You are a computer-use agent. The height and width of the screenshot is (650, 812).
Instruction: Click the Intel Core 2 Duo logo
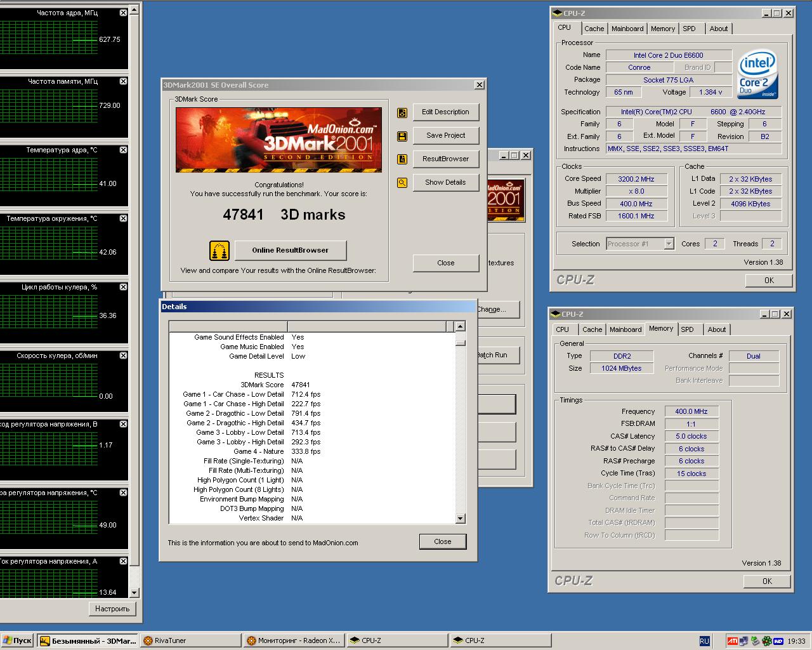(757, 76)
